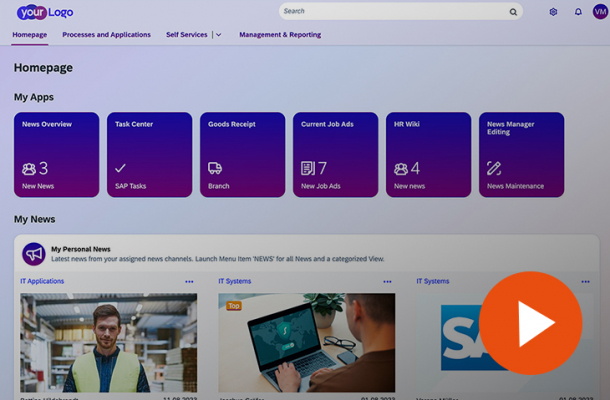The image size is (610, 400).
Task: Open the Task Center tile
Action: pyautogui.click(x=149, y=154)
